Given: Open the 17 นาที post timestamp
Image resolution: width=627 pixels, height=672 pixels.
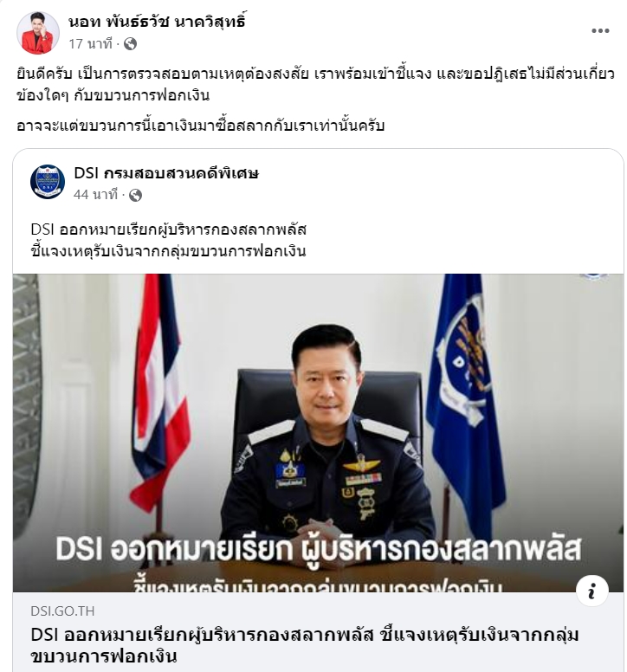Looking at the screenshot, I should [x=91, y=43].
